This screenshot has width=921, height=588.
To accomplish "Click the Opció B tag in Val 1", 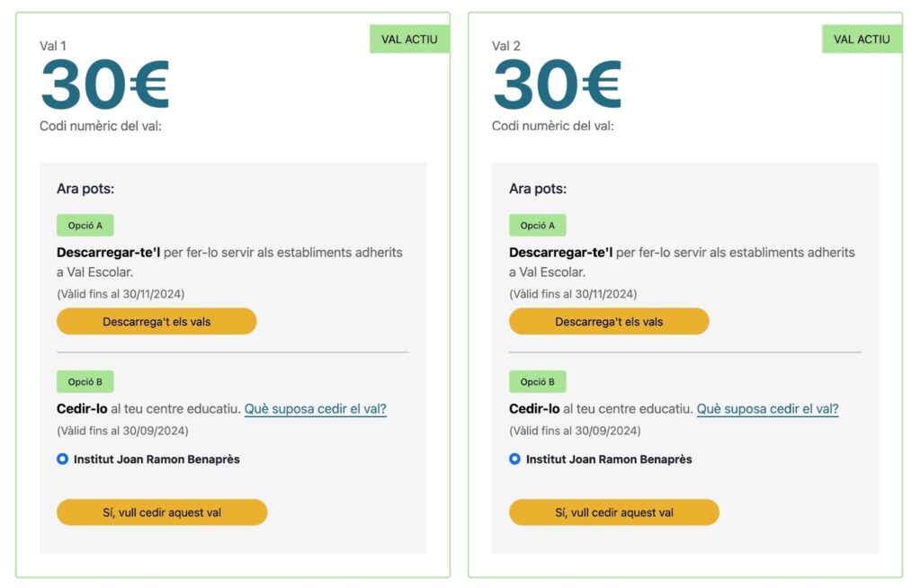I will point(85,382).
